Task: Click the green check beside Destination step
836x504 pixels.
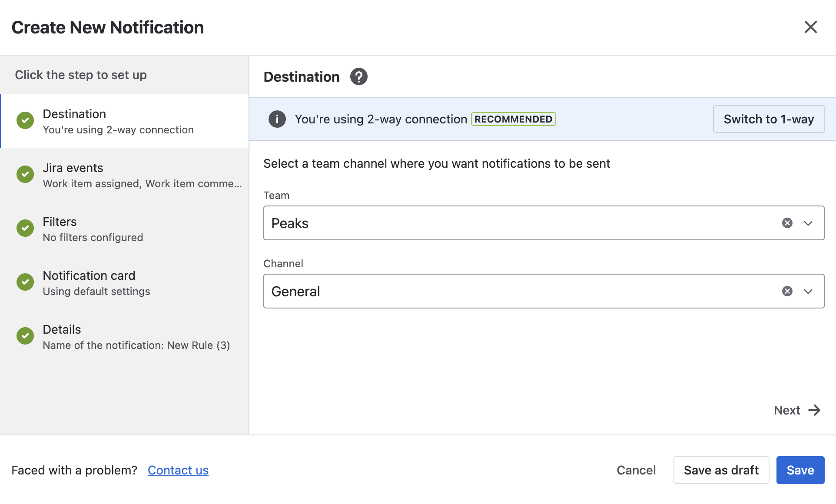Action: click(x=25, y=120)
